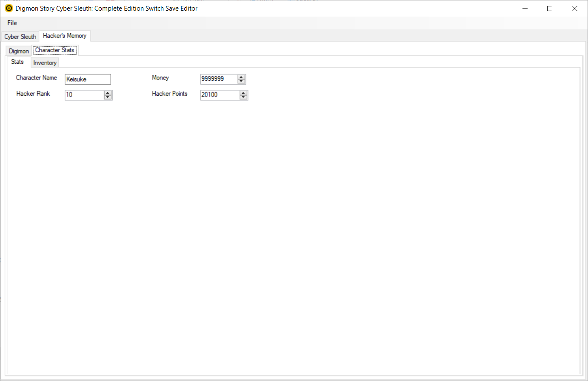Screen dimensions: 588x381
Task: Increase Hacker Rank with the up arrow
Action: (x=108, y=93)
